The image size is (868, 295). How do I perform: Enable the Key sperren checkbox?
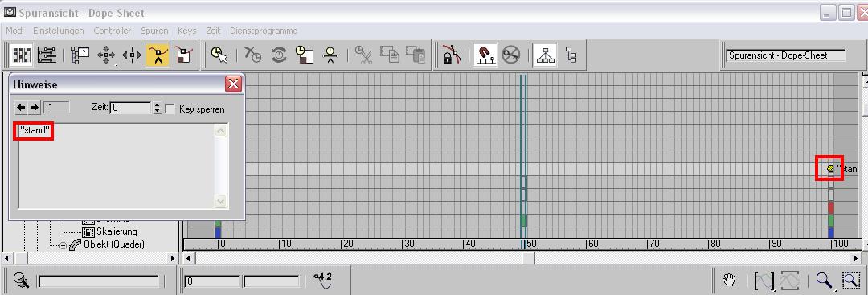170,109
